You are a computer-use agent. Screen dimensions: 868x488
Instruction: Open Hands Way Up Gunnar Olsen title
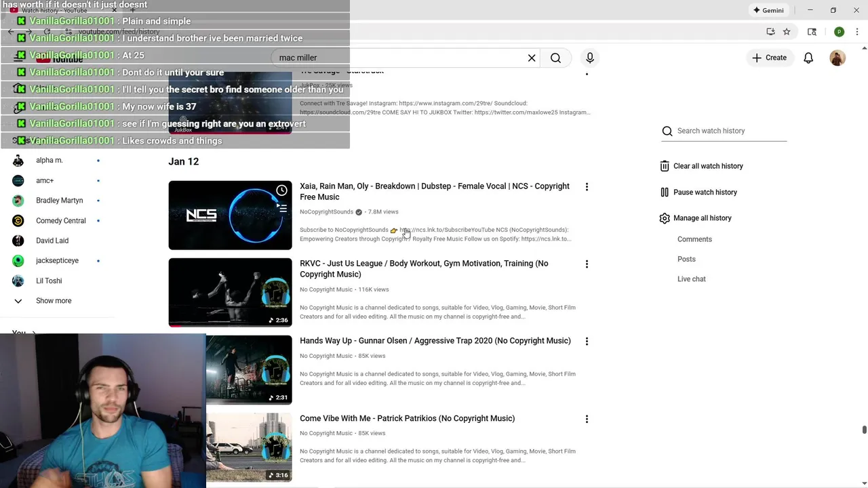[x=435, y=341]
